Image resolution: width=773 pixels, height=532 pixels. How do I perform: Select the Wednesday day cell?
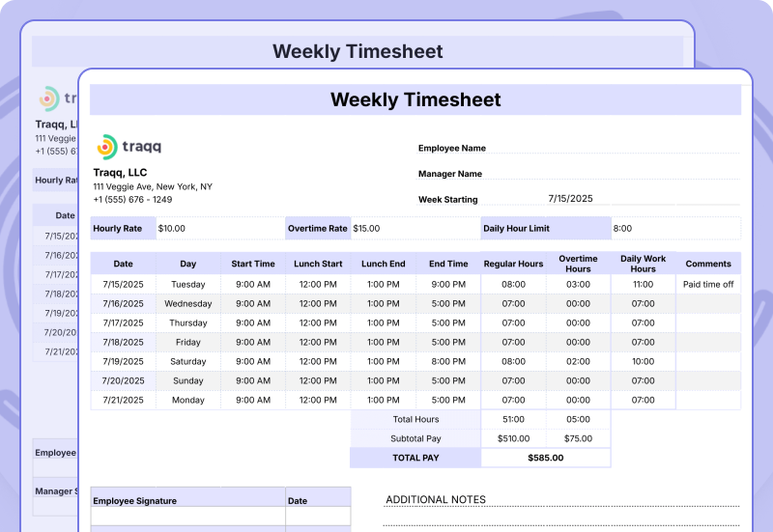[188, 303]
